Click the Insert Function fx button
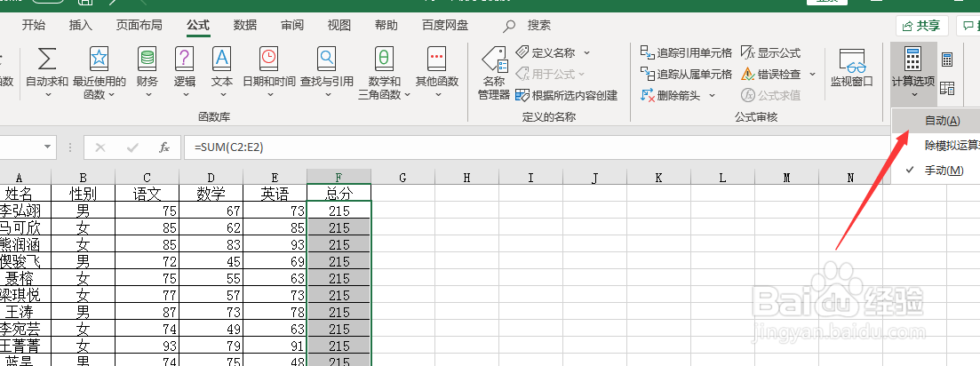980x366 pixels. pyautogui.click(x=164, y=147)
